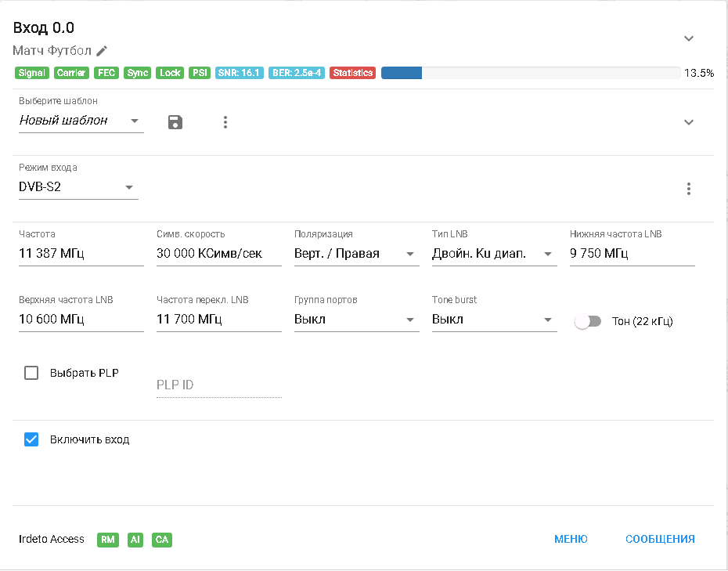This screenshot has height=571, width=728.
Task: Click the green RM Irdeto badge
Action: pyautogui.click(x=108, y=540)
